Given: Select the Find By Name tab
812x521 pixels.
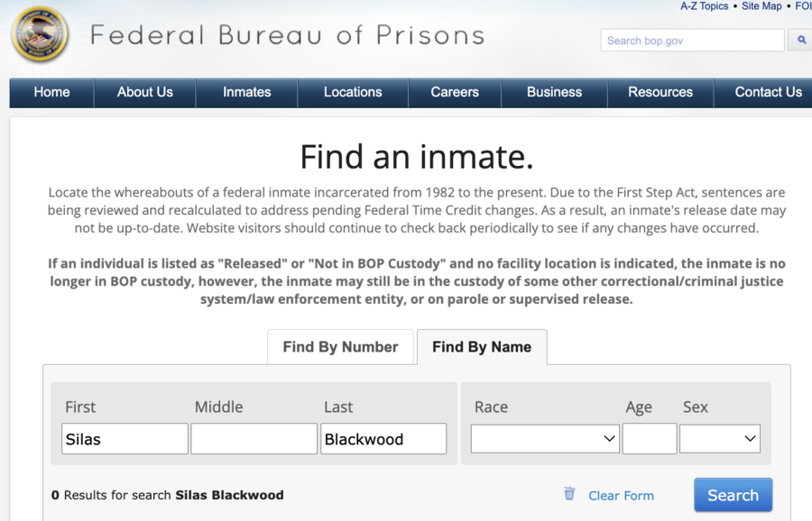Looking at the screenshot, I should pyautogui.click(x=482, y=347).
